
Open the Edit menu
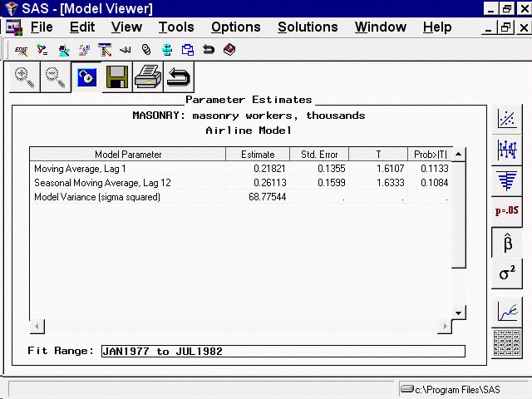pos(82,27)
